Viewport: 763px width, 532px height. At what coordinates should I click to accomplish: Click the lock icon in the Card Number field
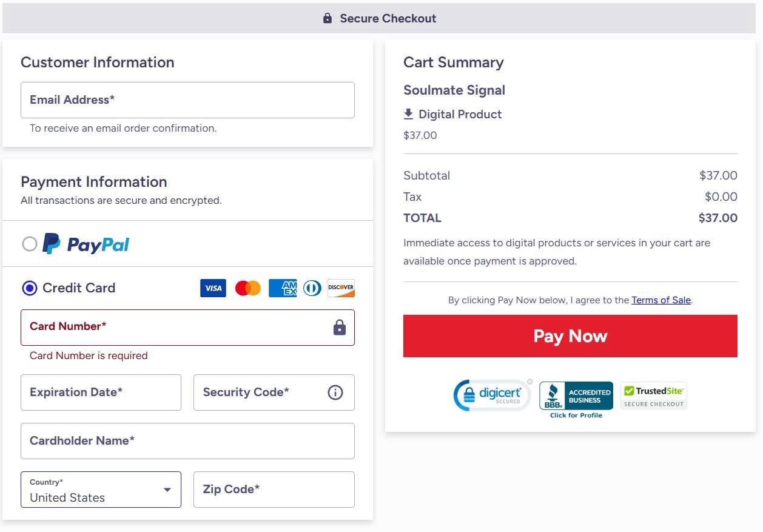click(x=339, y=327)
